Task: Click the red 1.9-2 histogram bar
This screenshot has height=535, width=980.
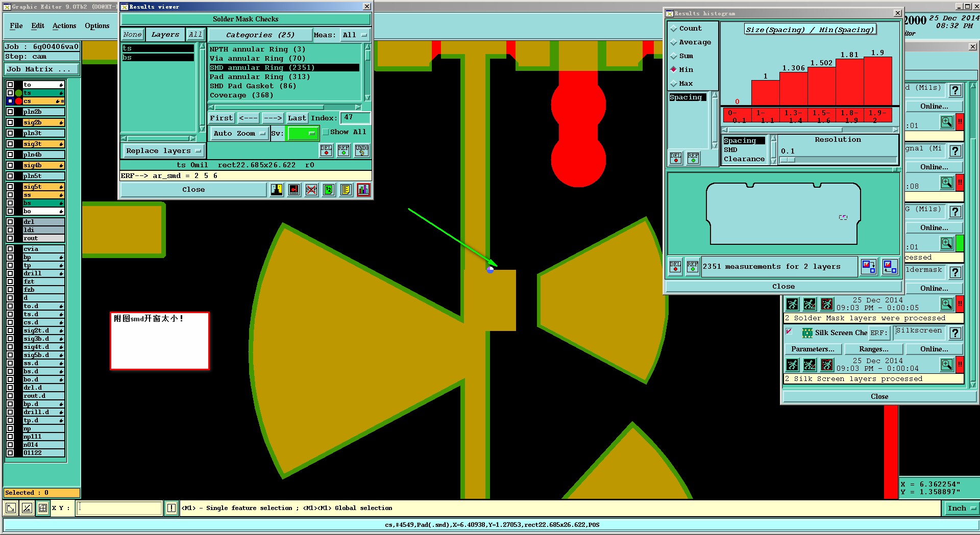Action: (877, 82)
